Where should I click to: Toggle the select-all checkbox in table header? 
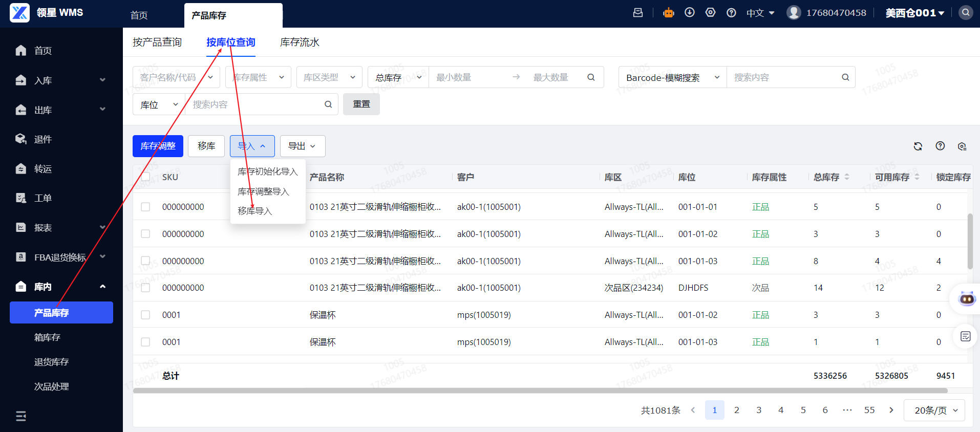[146, 177]
